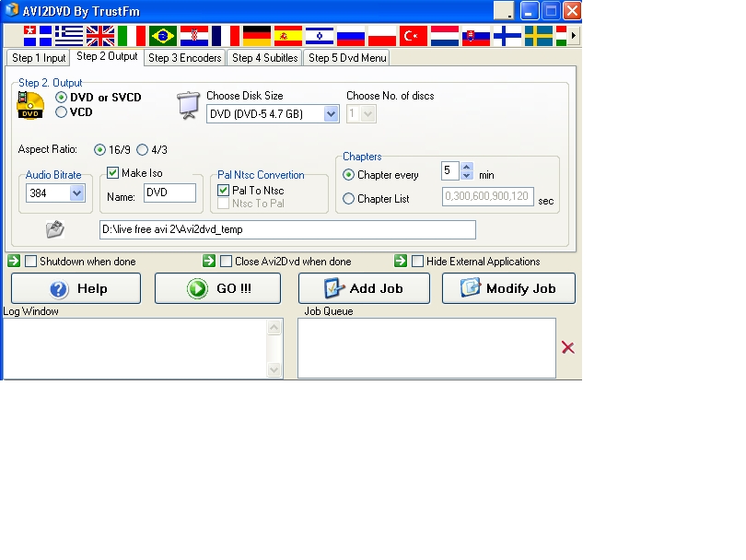Switch to the German flag language
The height and width of the screenshot is (560, 746).
tap(257, 36)
